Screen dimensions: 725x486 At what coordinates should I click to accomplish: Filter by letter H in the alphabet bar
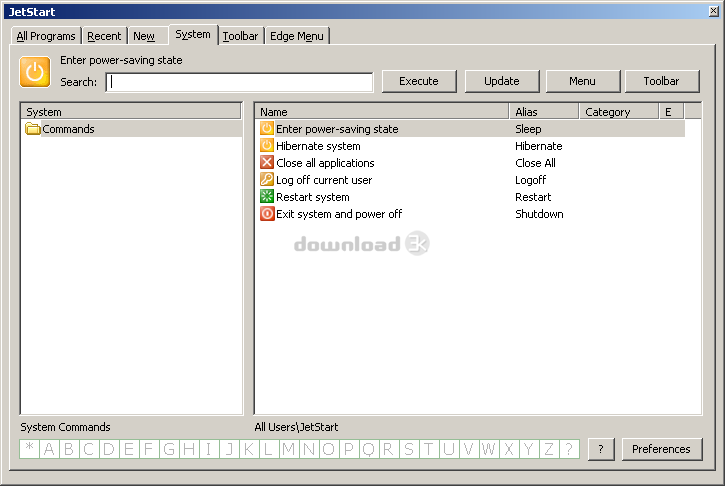coord(189,449)
